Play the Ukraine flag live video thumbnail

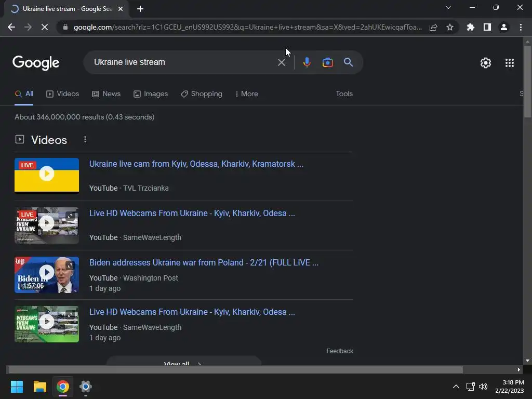click(x=47, y=175)
